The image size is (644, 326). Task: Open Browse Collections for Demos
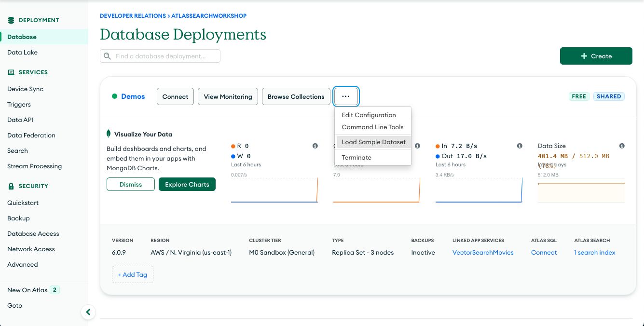296,96
